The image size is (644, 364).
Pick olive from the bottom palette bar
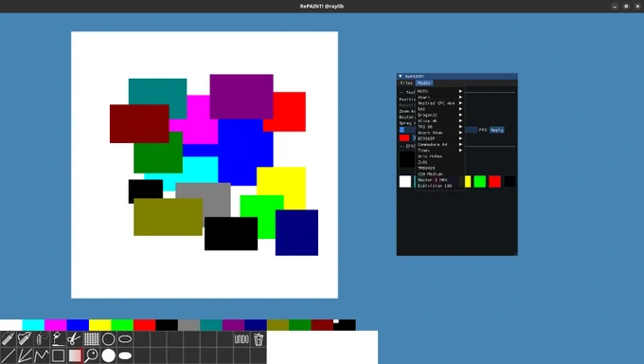(x=278, y=325)
